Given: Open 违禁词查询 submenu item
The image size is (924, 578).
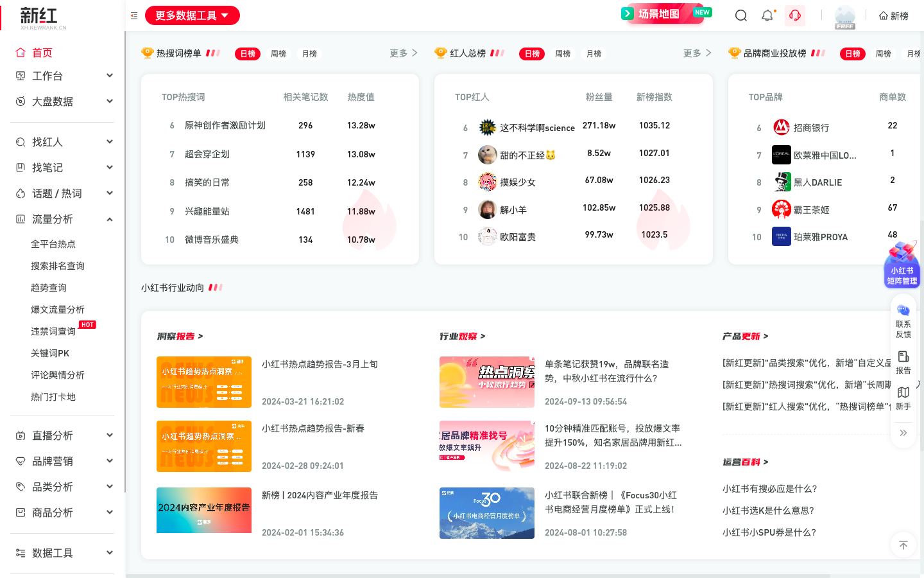Looking at the screenshot, I should point(53,331).
